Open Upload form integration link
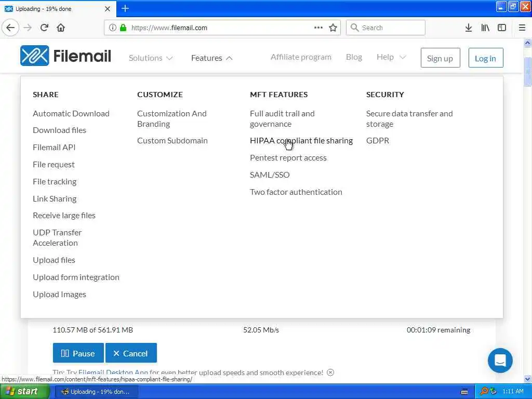The image size is (532, 399). click(76, 277)
